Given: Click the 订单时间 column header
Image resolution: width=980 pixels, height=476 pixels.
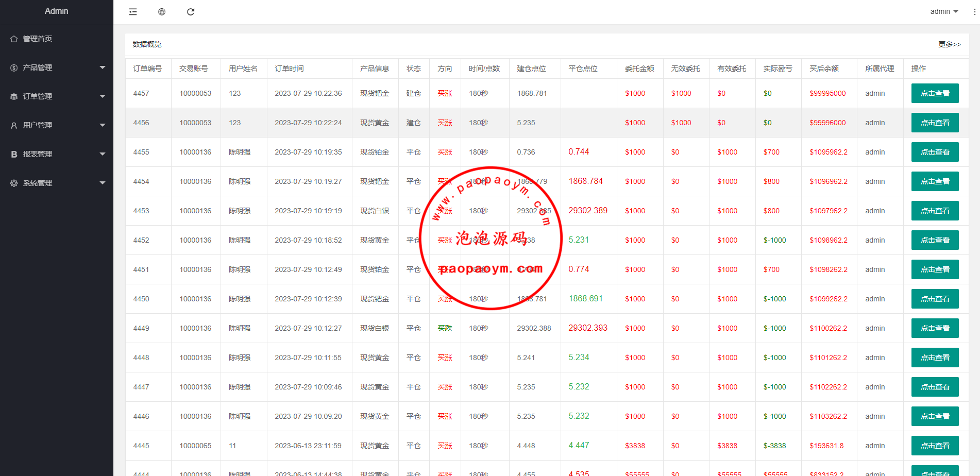Looking at the screenshot, I should [289, 69].
